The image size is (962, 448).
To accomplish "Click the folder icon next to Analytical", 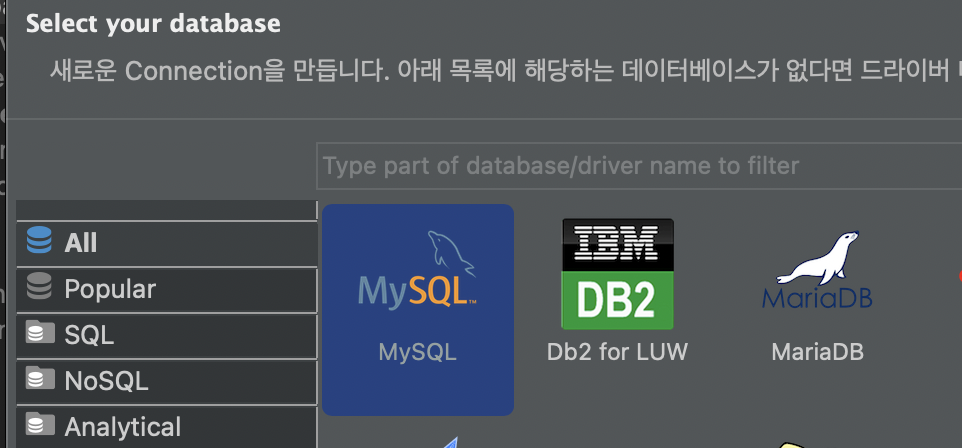I will click(40, 424).
